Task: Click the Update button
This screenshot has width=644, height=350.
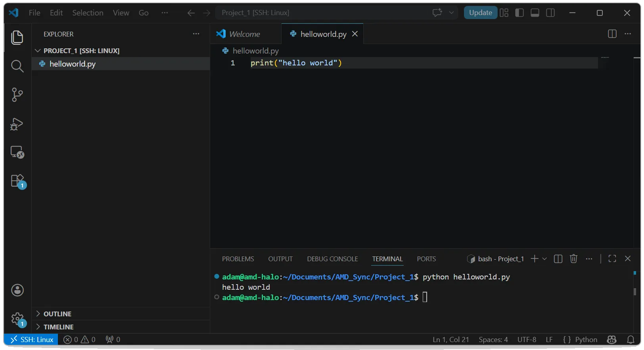Action: point(481,13)
